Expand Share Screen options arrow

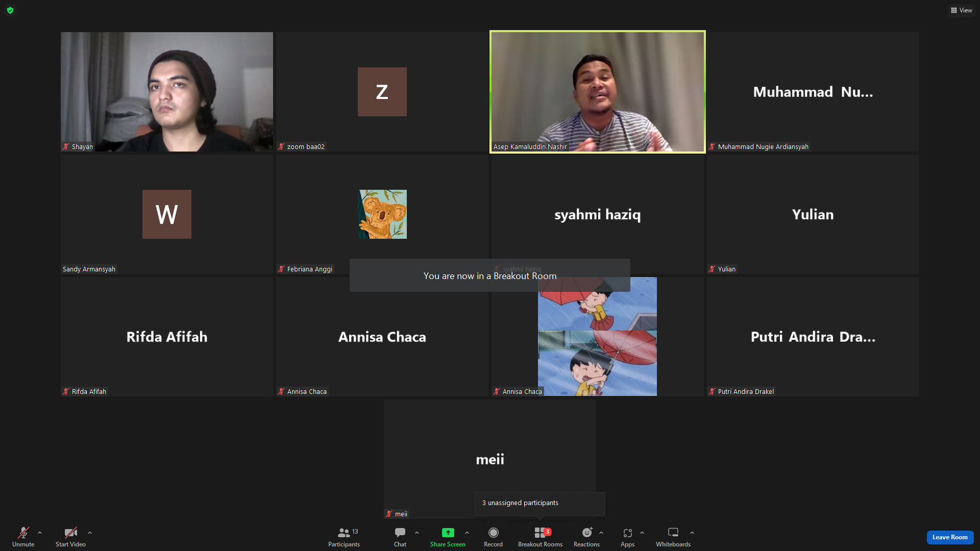tap(467, 533)
